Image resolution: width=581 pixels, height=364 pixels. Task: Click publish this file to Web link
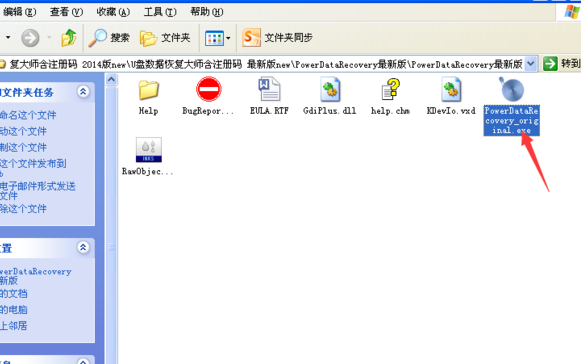pyautogui.click(x=33, y=168)
